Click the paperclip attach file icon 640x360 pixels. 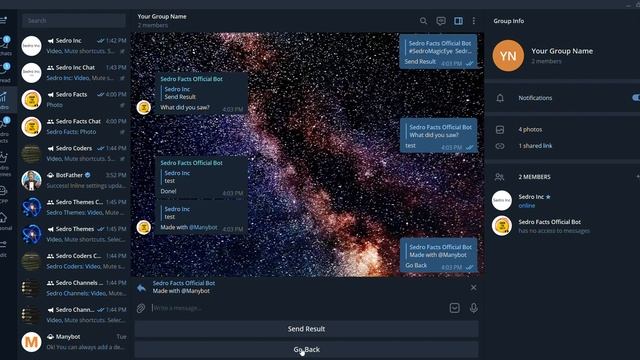tap(141, 308)
